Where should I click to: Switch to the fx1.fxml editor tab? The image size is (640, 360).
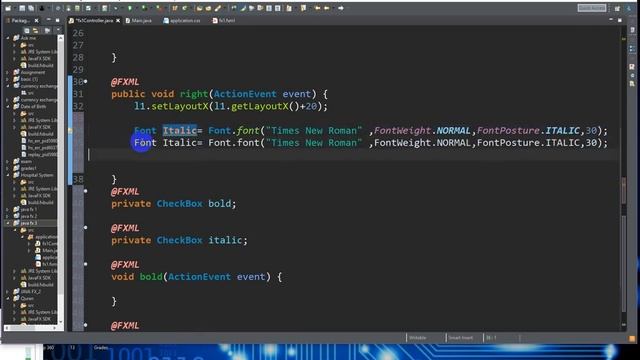[224, 20]
